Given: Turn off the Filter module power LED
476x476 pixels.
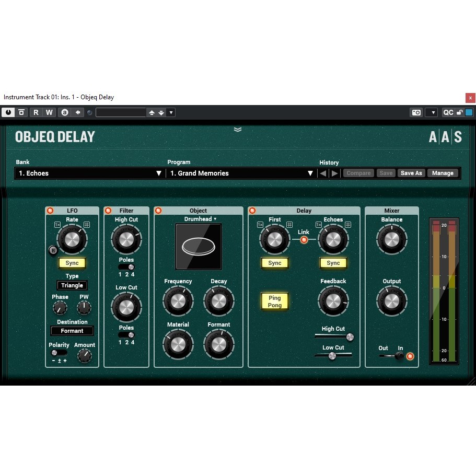Looking at the screenshot, I should coord(108,211).
